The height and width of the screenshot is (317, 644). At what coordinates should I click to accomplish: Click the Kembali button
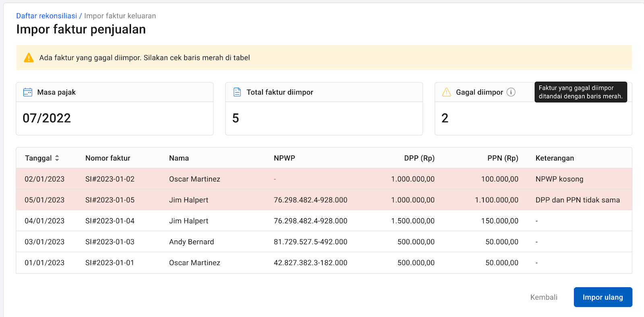click(x=543, y=297)
